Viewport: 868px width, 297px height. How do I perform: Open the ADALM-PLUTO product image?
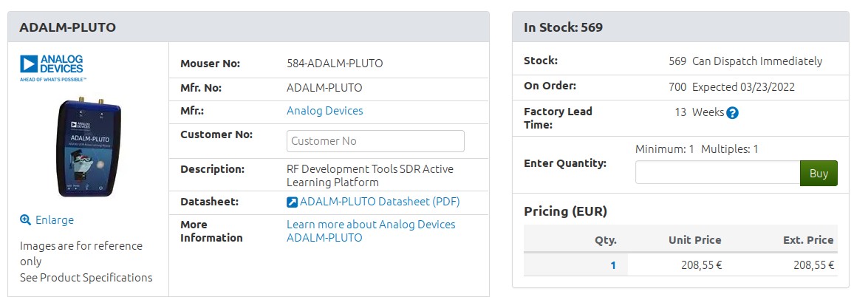click(x=89, y=146)
